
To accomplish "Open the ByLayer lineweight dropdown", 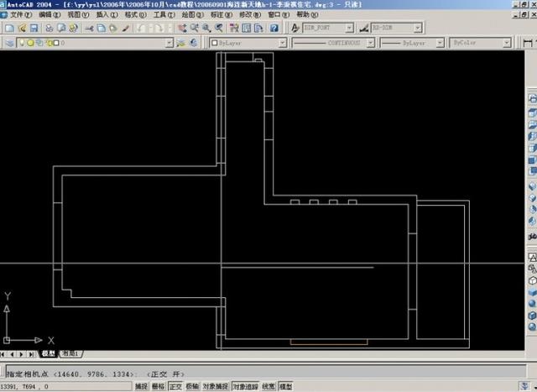I will pos(440,43).
